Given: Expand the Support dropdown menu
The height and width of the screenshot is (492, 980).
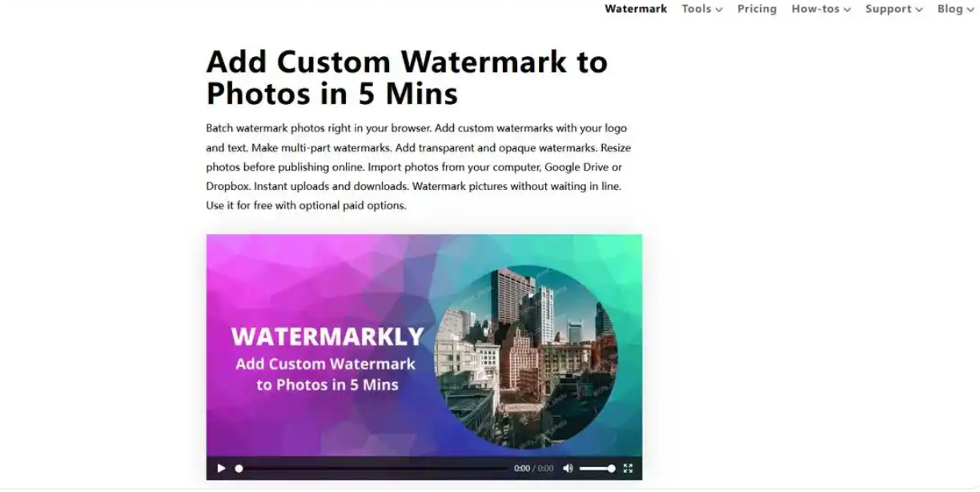Looking at the screenshot, I should pos(894,9).
